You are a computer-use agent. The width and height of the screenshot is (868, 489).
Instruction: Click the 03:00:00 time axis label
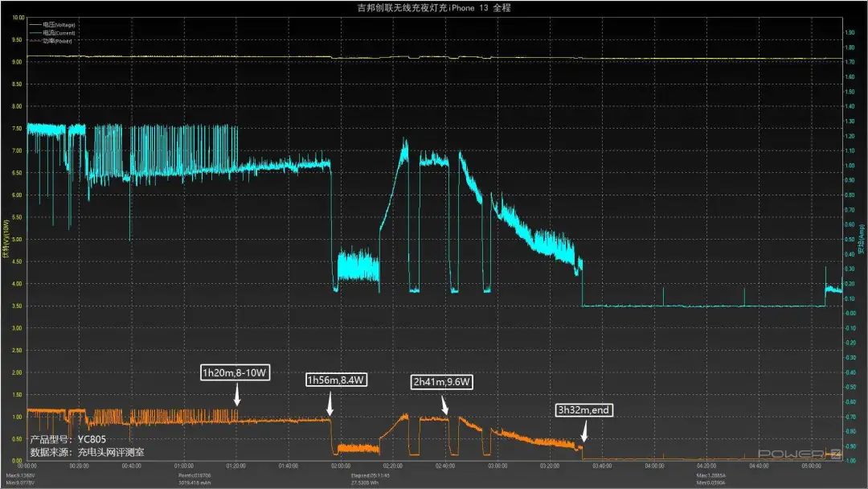click(497, 466)
